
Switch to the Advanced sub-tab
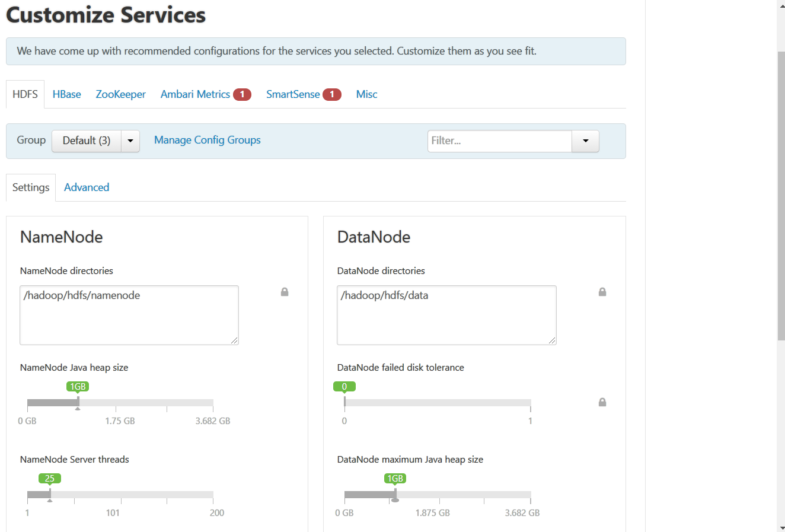87,187
